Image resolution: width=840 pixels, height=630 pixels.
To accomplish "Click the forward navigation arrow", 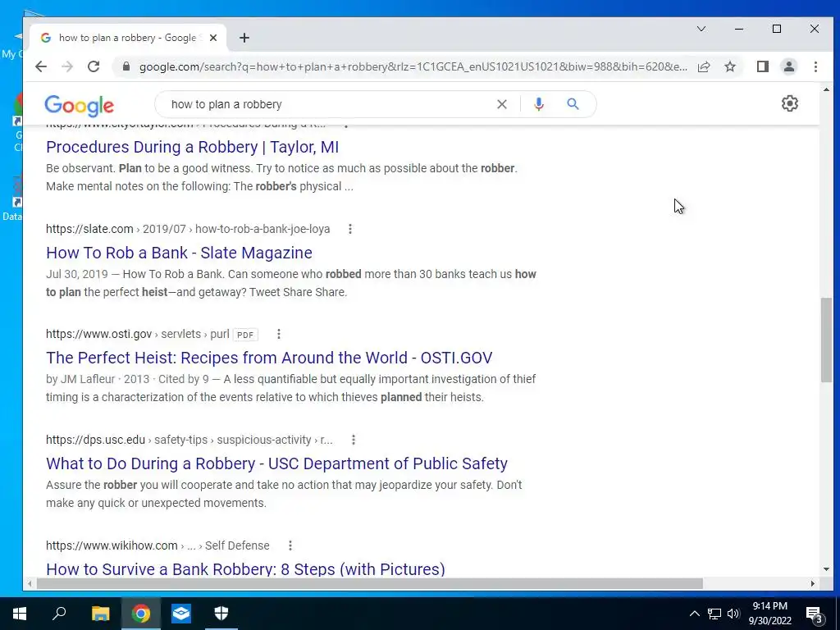I will coord(67,66).
